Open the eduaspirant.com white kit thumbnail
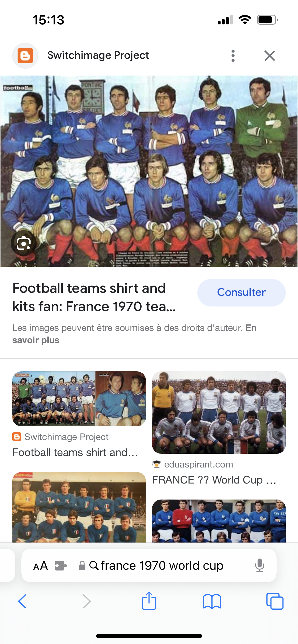The width and height of the screenshot is (298, 644). (x=219, y=413)
